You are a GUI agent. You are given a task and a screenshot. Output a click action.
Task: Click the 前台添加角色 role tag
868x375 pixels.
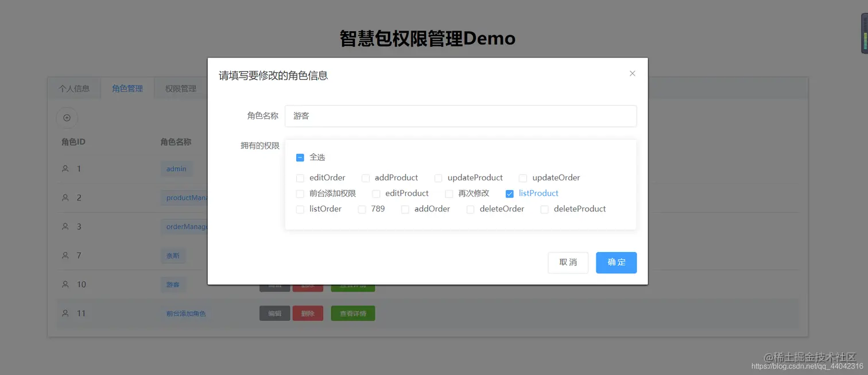186,314
